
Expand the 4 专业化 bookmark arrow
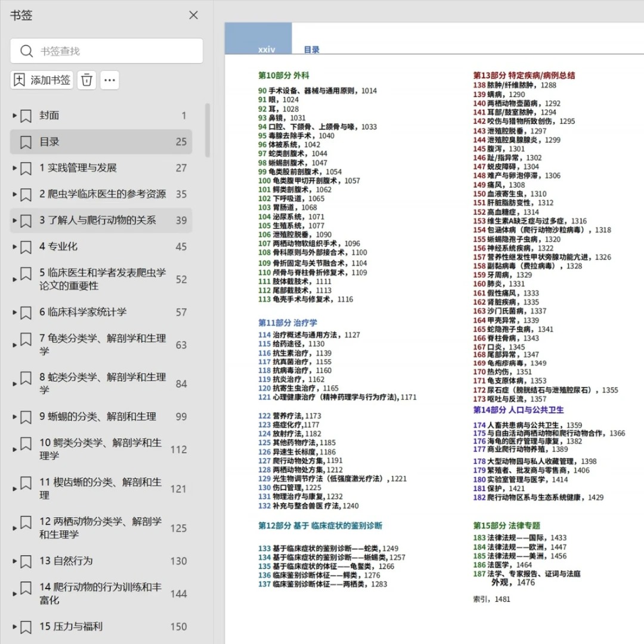tap(15, 247)
